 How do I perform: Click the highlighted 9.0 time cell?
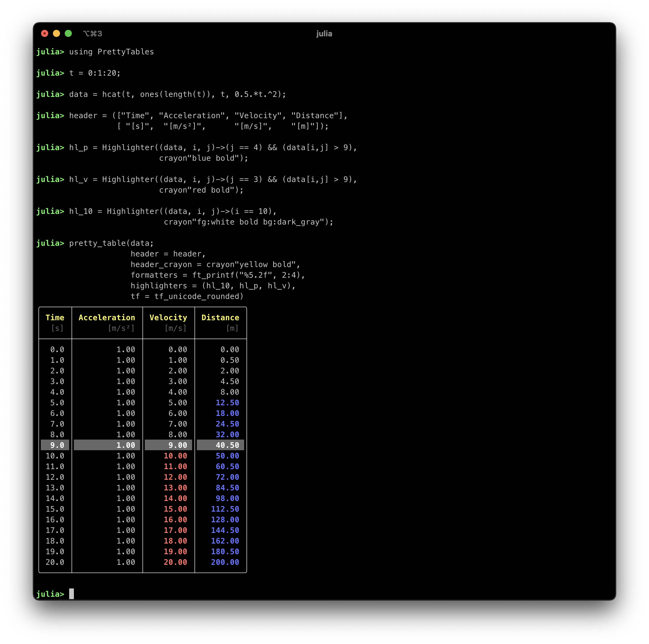(57, 445)
